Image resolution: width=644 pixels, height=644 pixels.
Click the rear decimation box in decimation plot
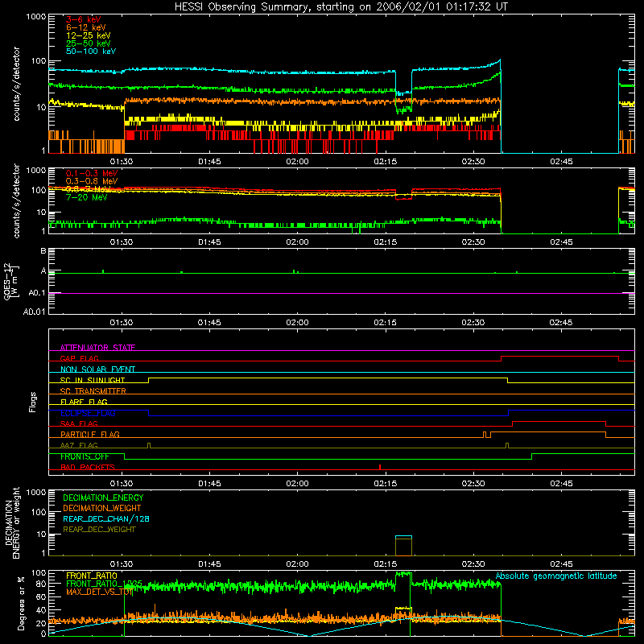click(403, 546)
